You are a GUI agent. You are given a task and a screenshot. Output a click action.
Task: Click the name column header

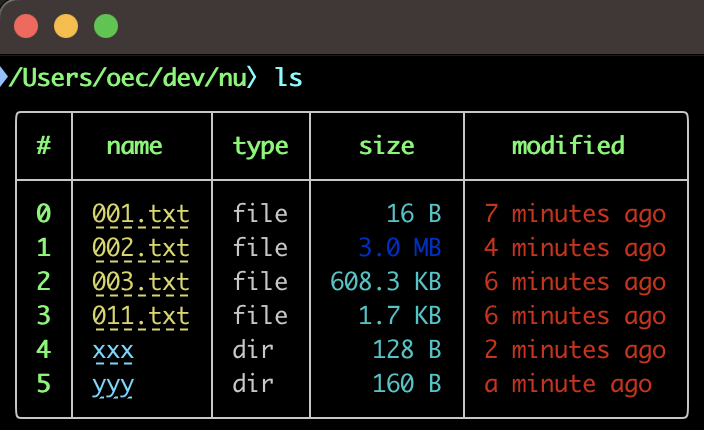[134, 146]
